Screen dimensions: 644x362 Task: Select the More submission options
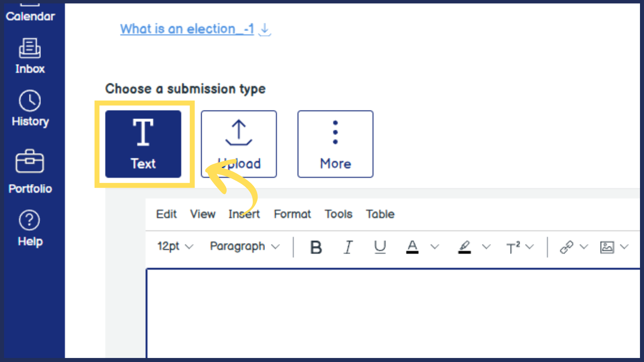pos(335,144)
